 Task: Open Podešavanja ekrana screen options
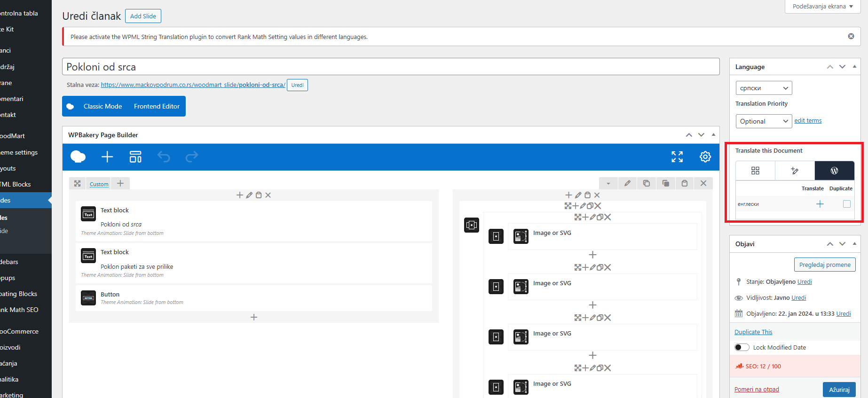pos(823,7)
